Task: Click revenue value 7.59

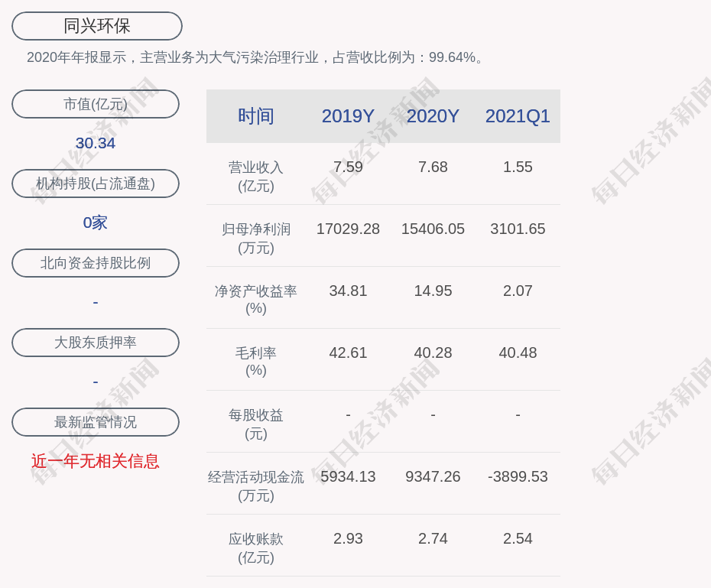Action: pyautogui.click(x=348, y=167)
